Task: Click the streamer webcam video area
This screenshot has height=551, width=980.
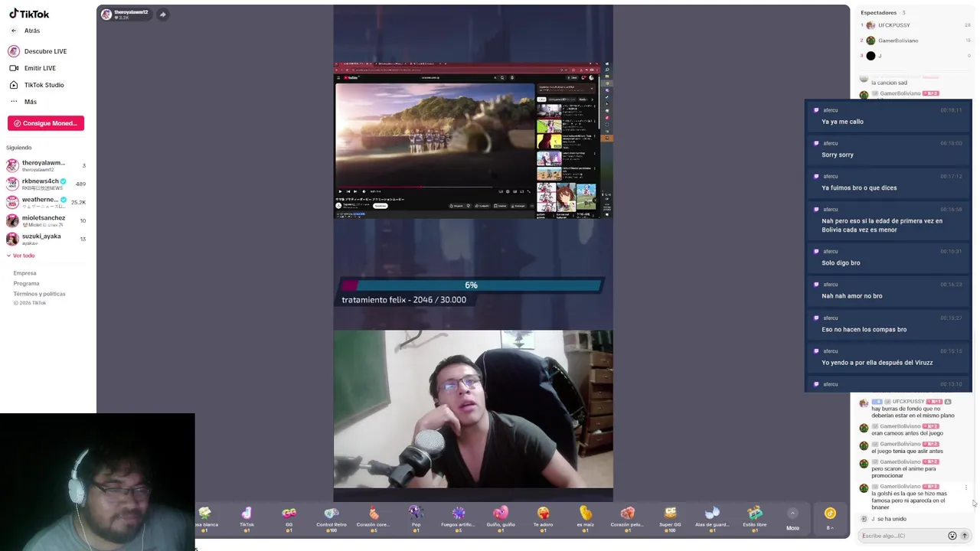Action: tap(473, 409)
